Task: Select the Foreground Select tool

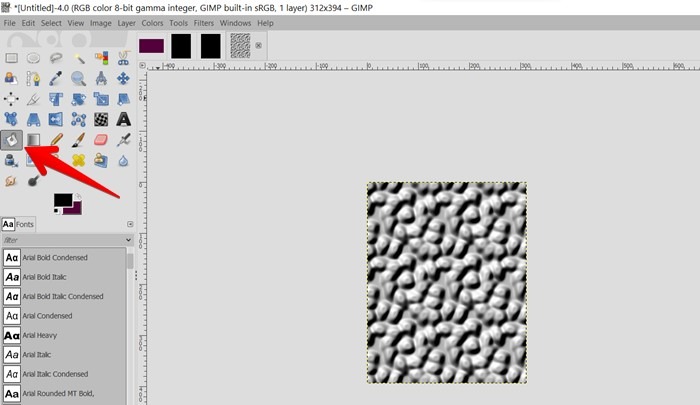Action: point(11,79)
